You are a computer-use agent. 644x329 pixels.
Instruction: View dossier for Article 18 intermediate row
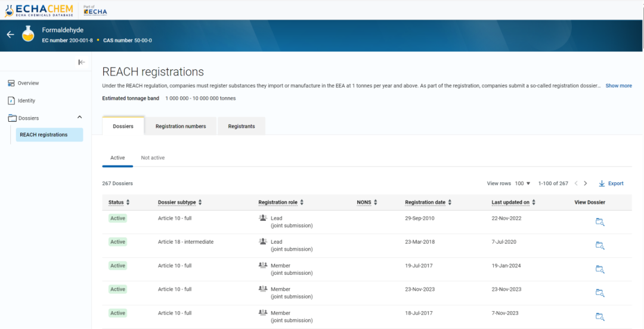[600, 245]
